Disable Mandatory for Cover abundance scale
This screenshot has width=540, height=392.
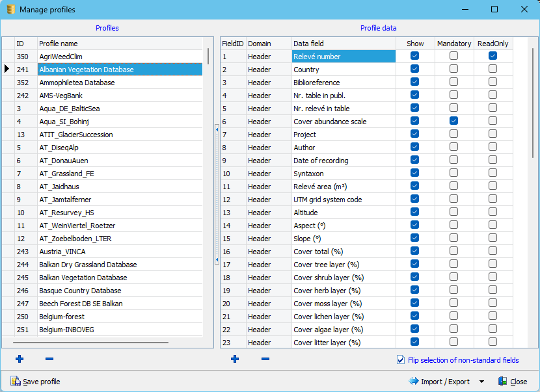click(x=453, y=122)
